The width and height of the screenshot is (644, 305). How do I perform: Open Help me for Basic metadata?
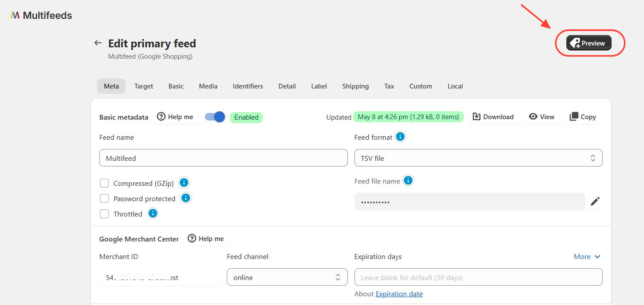pos(175,117)
